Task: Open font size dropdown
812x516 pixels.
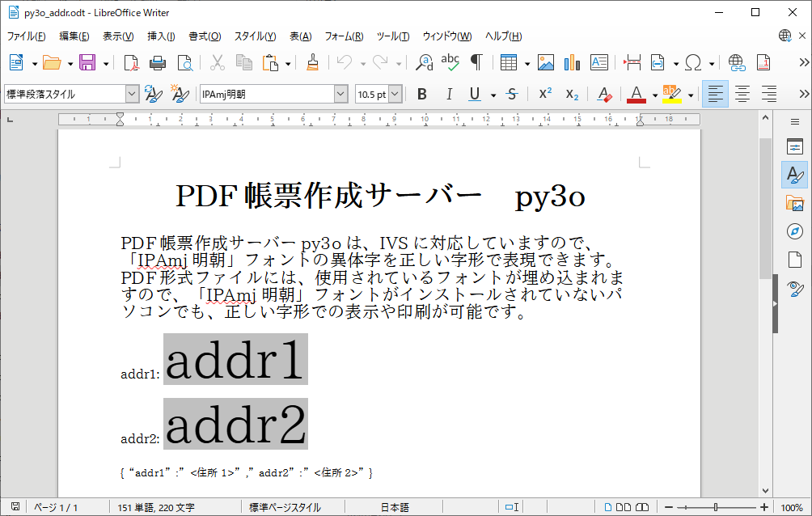Action: [395, 94]
